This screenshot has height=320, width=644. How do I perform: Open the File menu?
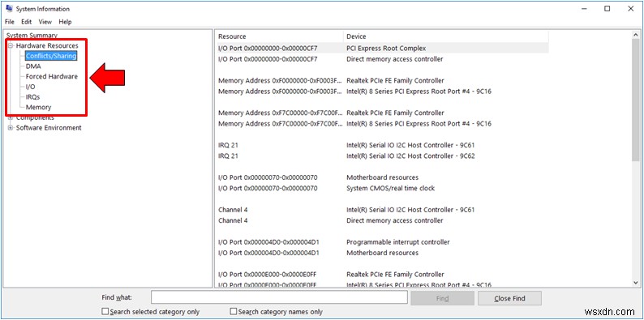coord(10,22)
